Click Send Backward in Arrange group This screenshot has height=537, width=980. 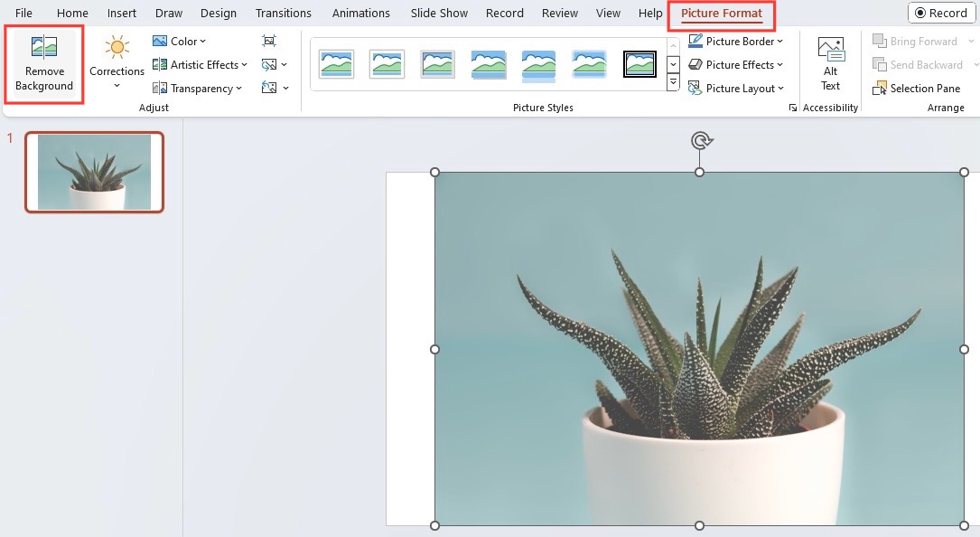click(918, 64)
